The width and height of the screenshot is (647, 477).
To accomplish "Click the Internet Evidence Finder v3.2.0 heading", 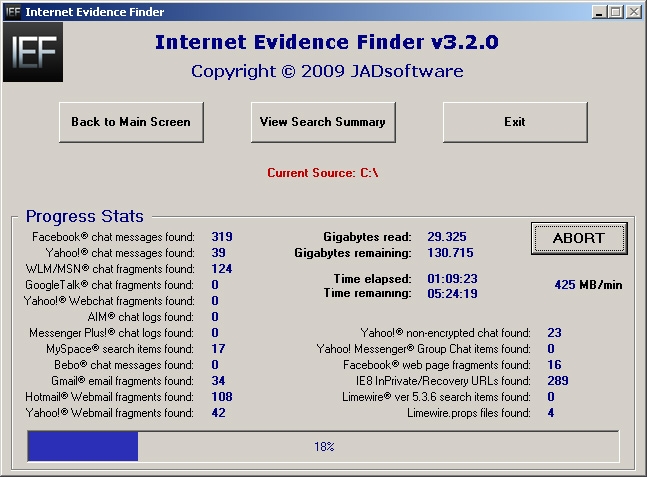I will (326, 42).
